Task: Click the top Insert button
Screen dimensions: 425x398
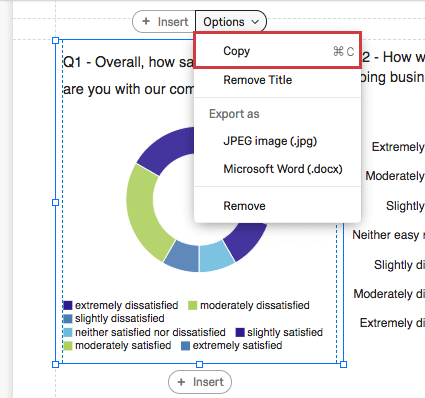Action: pyautogui.click(x=164, y=22)
